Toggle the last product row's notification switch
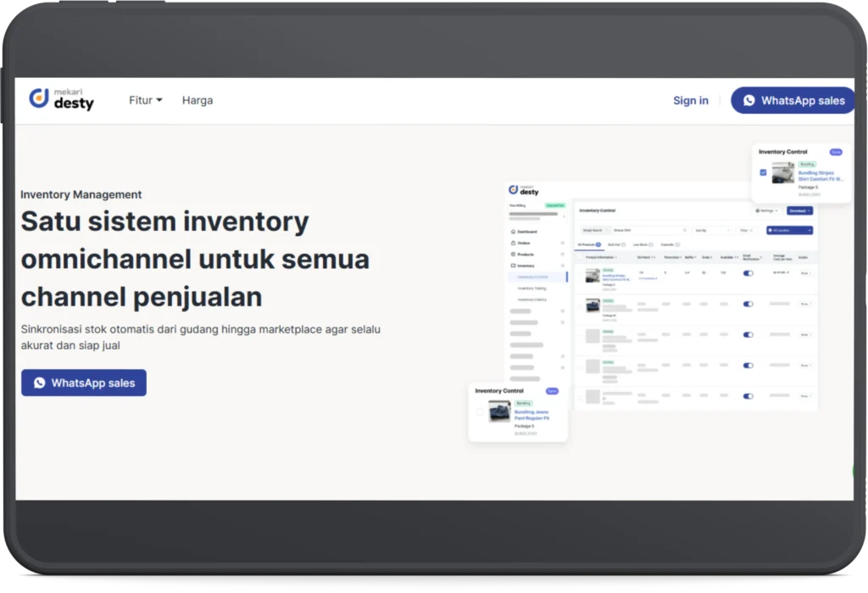The height and width of the screenshot is (593, 868). [x=748, y=396]
